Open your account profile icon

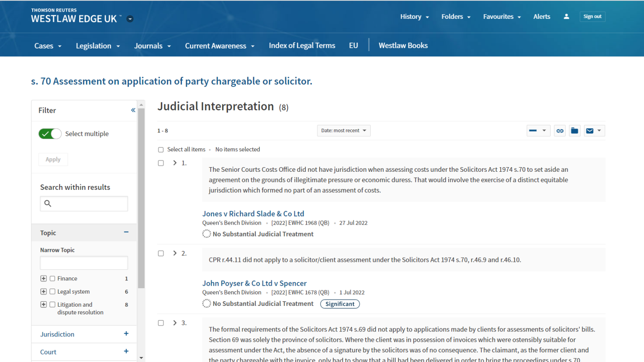click(x=566, y=16)
